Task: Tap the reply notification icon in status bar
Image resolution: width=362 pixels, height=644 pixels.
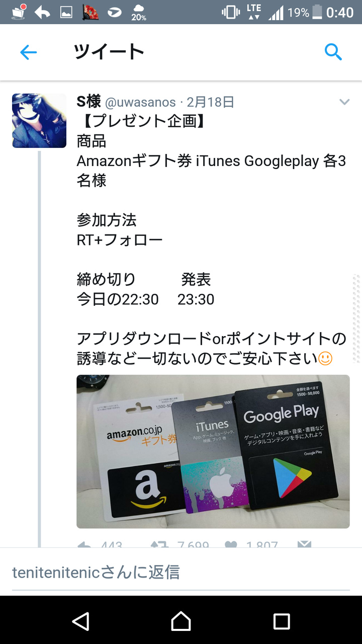Action: [42, 12]
